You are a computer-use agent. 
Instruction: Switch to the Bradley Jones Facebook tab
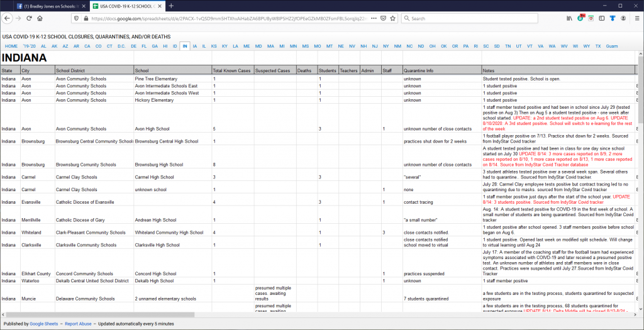pos(52,6)
